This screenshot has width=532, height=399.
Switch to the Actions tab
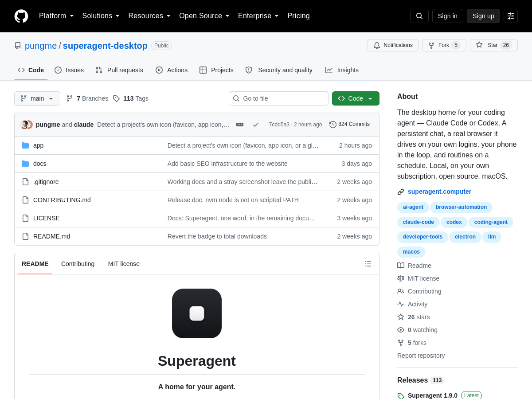coord(172,70)
